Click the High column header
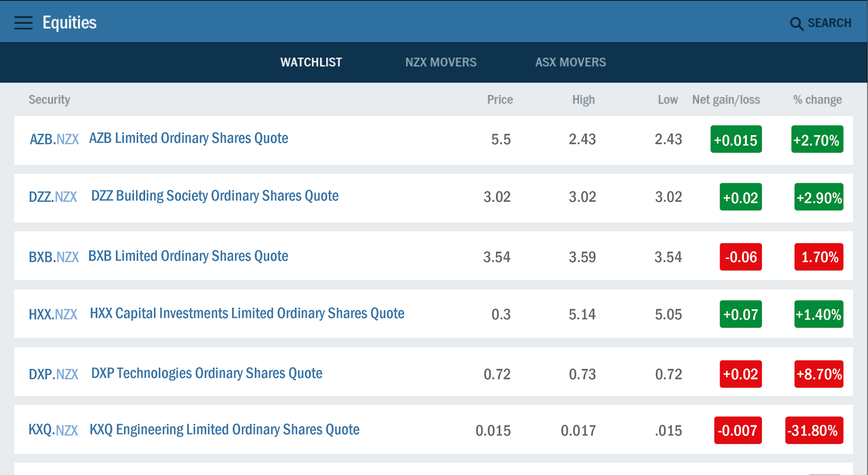The height and width of the screenshot is (475, 868). [584, 100]
